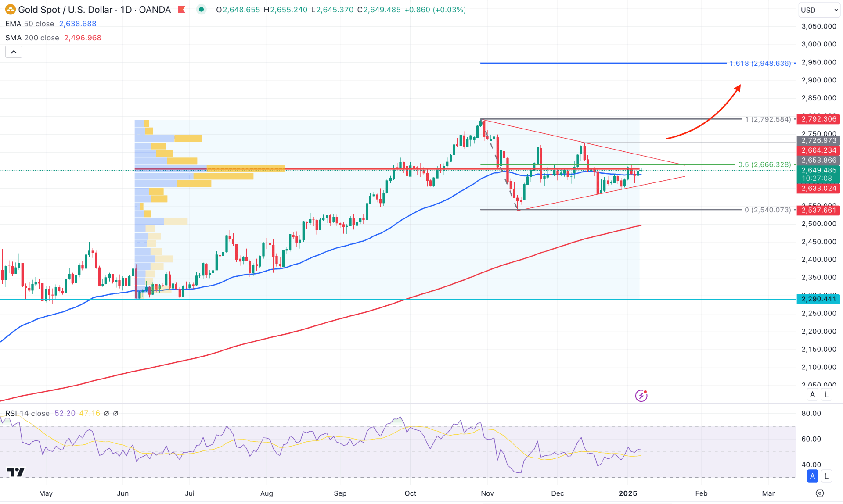843x504 pixels.
Task: Click the Mar label on time axis
Action: [x=768, y=493]
